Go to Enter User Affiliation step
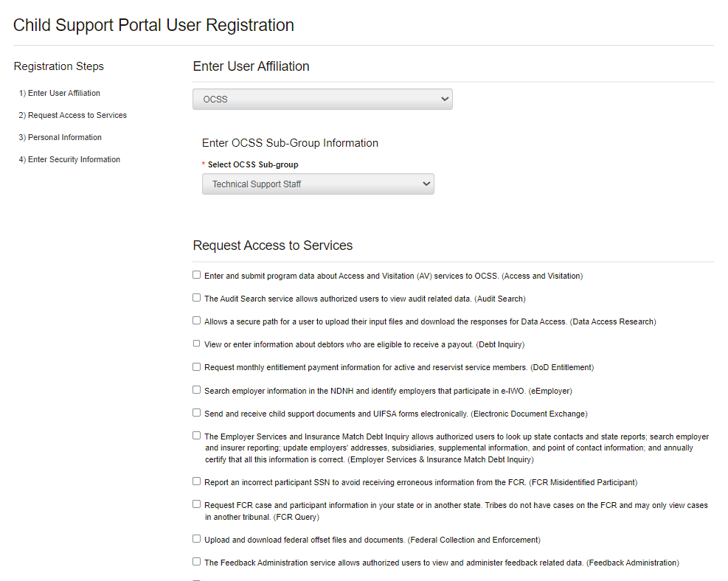Image resolution: width=728 pixels, height=581 pixels. coord(60,93)
